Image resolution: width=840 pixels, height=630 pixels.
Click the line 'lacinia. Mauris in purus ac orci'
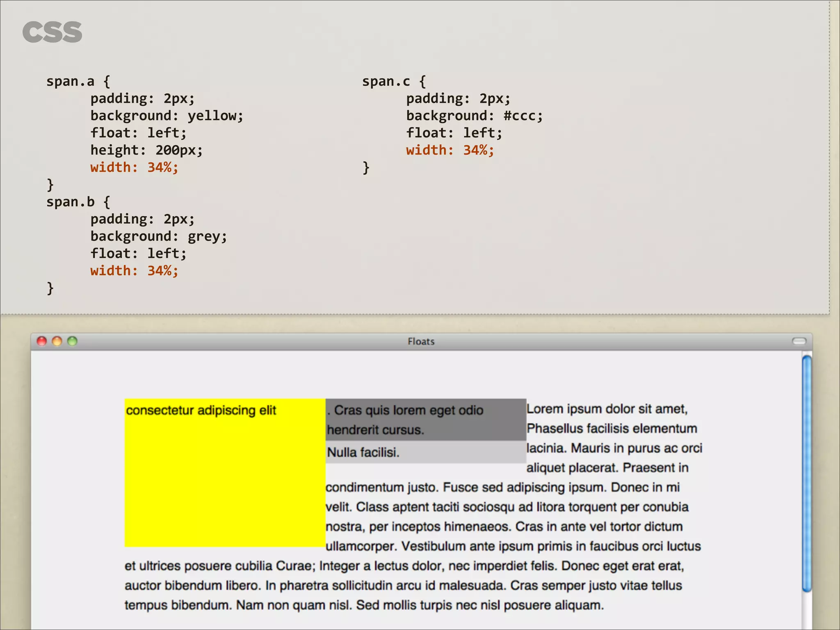[x=614, y=448]
